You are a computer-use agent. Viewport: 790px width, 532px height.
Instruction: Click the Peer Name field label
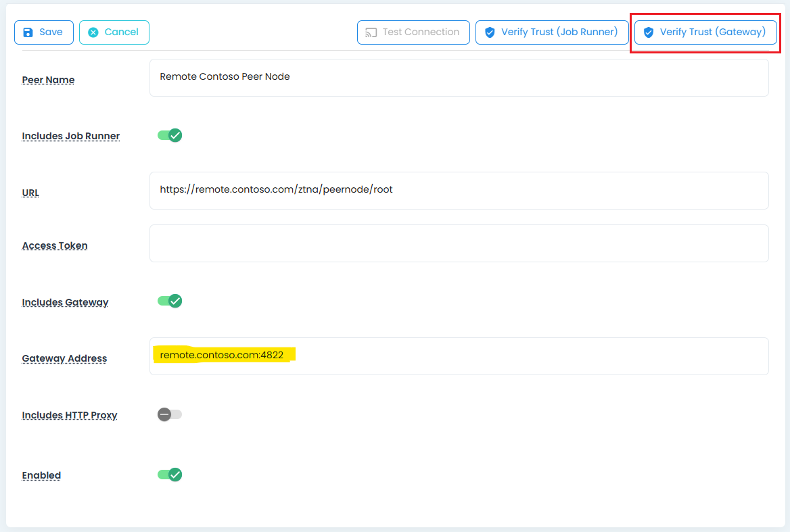pyautogui.click(x=48, y=80)
